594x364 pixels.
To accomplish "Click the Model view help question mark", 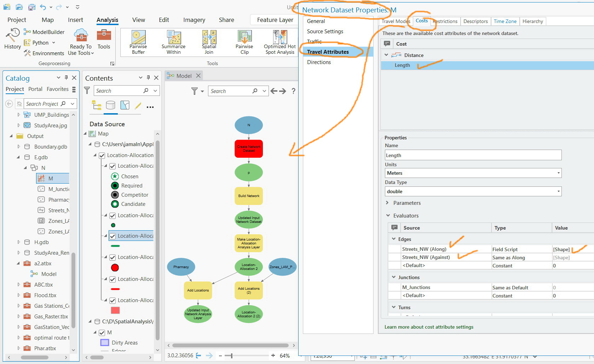I will [x=293, y=91].
